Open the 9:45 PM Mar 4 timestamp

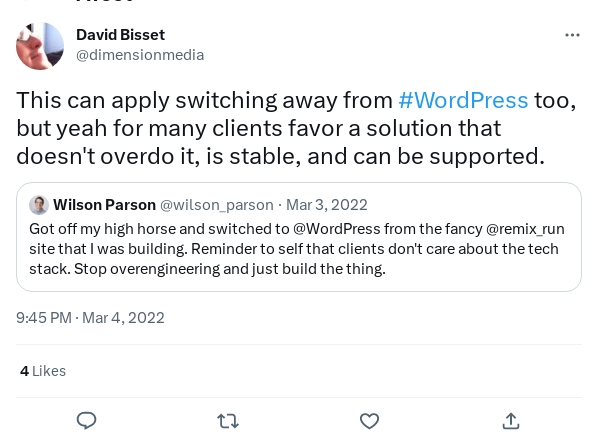[x=90, y=318]
